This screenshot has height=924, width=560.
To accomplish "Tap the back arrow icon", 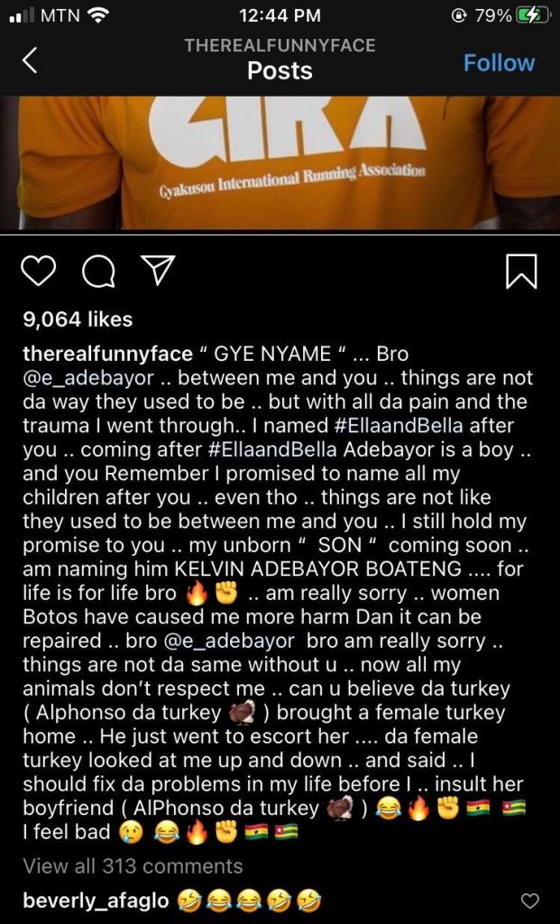I will (x=30, y=60).
